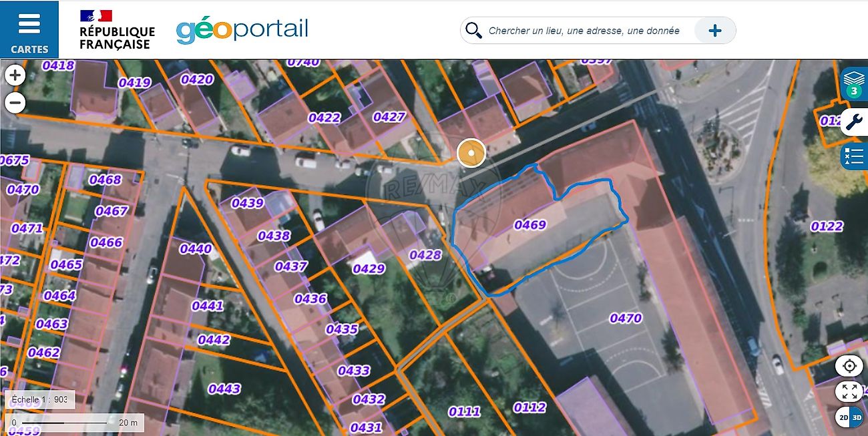Click the 20 m scale bar
Screen dimensions: 868x436
pos(73,422)
